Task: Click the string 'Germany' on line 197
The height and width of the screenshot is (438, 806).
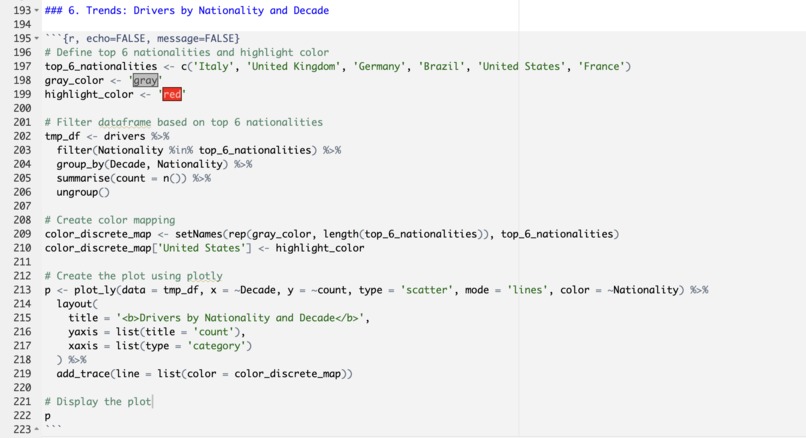Action: [x=379, y=66]
